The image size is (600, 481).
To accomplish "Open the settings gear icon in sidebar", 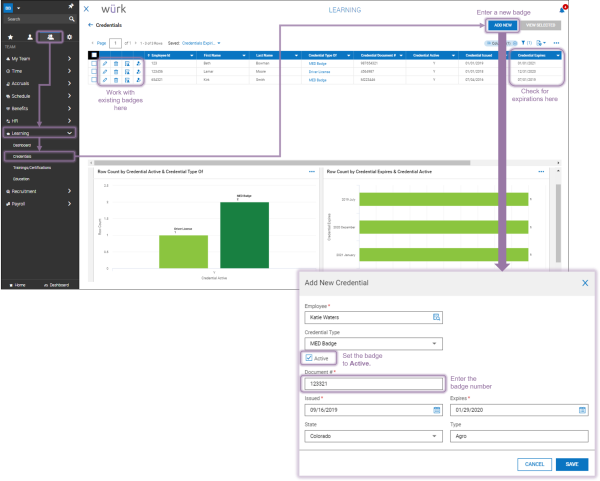I will [x=69, y=37].
